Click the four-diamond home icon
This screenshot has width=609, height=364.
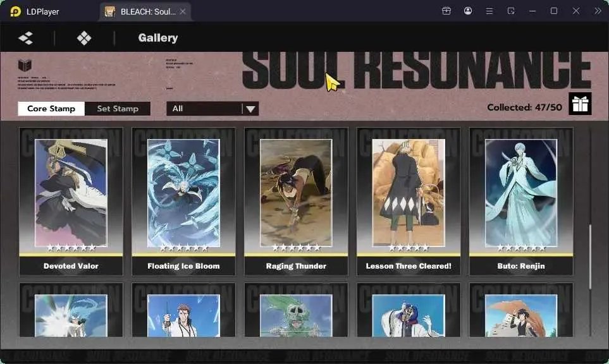tap(84, 38)
